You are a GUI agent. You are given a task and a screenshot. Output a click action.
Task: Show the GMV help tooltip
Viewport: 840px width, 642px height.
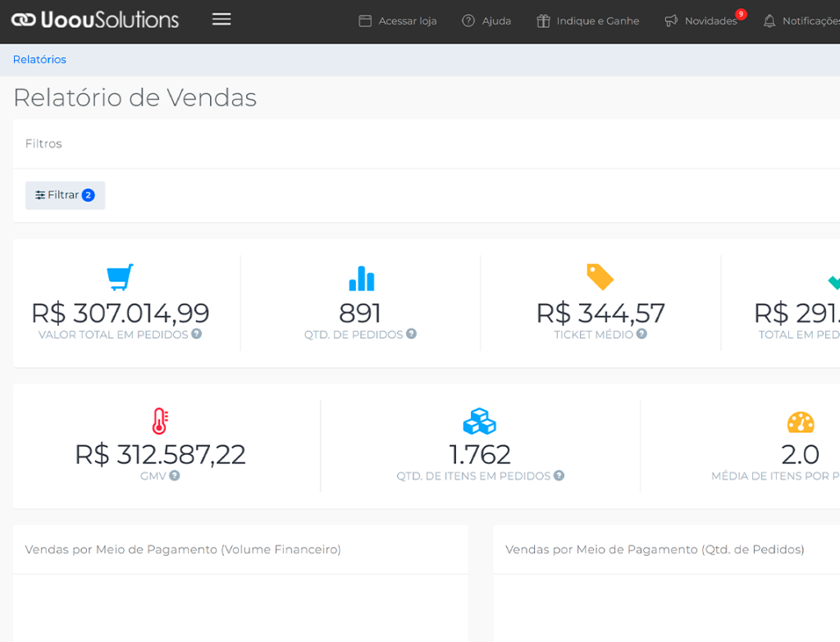click(175, 476)
